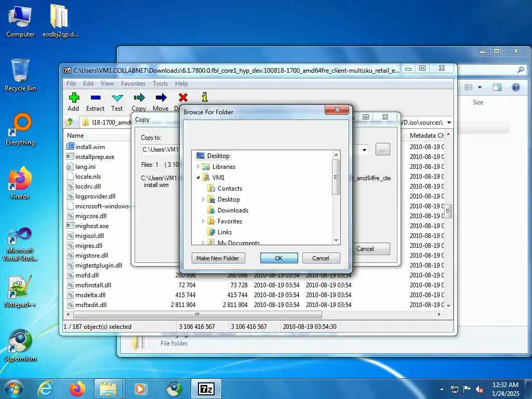This screenshot has height=399, width=532.
Task: Click the Move toolbar icon
Action: [161, 102]
